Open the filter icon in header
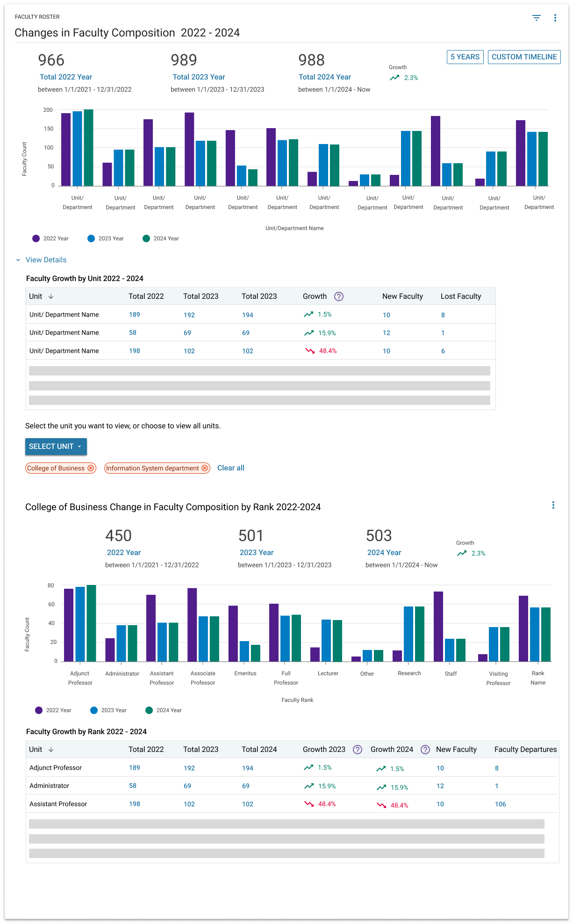The height and width of the screenshot is (924, 573). point(536,18)
